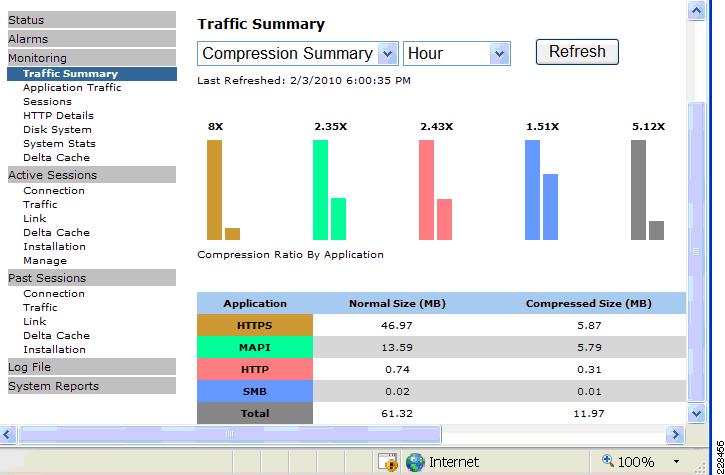Open the System Reports menu section
Screen dimensions: 725x475
coord(92,386)
